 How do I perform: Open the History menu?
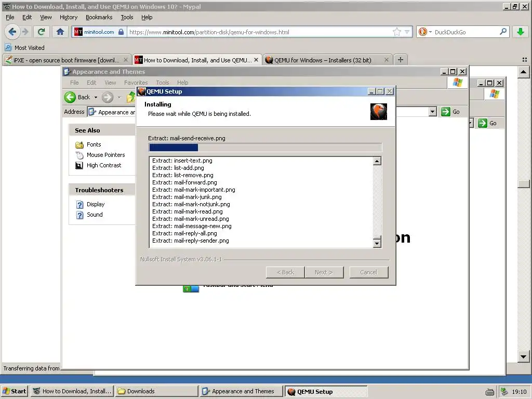(x=69, y=17)
